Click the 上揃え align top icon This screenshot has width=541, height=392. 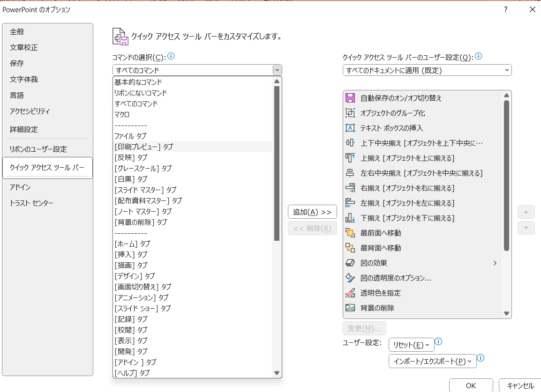click(350, 158)
